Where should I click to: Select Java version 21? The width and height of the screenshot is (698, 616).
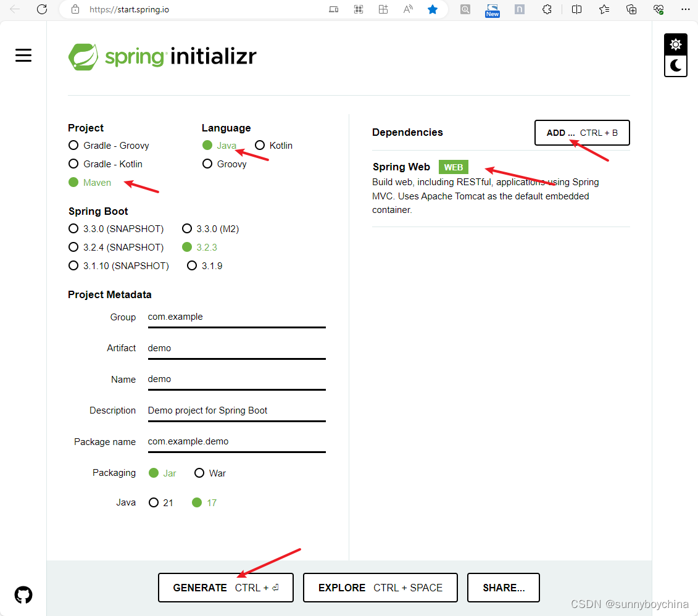153,502
